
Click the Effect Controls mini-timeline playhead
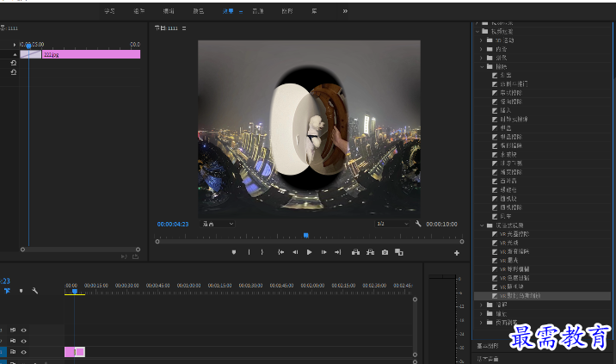coord(28,46)
